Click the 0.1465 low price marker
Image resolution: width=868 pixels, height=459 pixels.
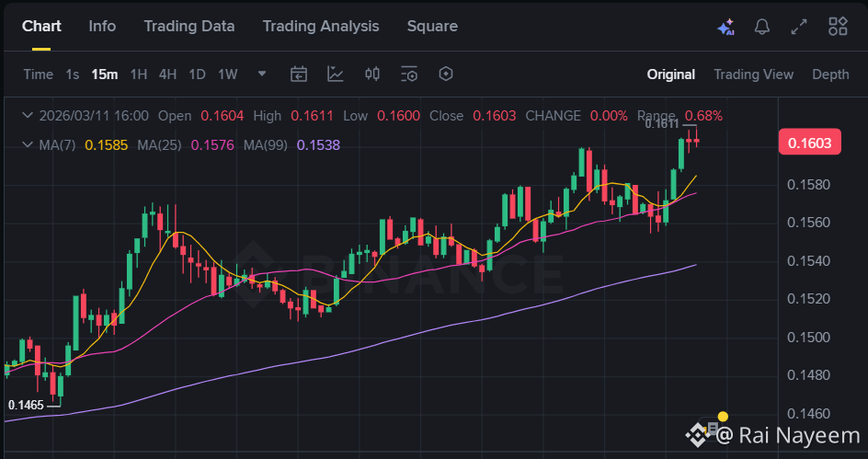[x=26, y=406]
